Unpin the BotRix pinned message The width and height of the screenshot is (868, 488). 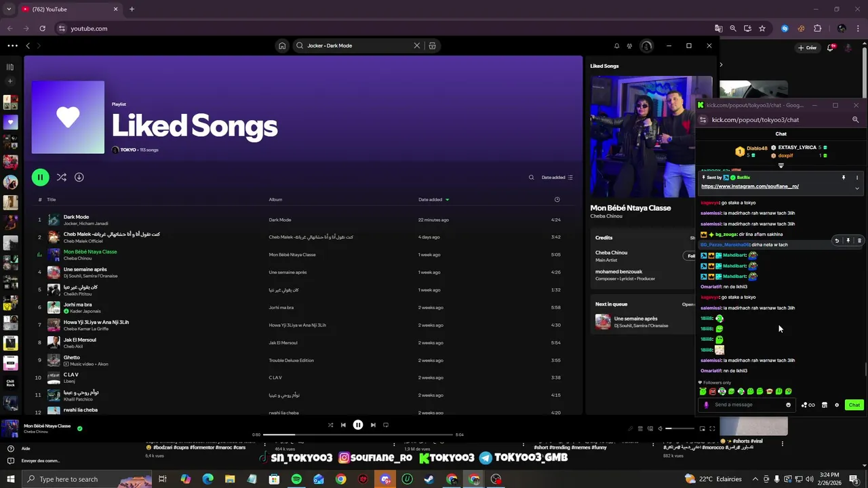(844, 178)
